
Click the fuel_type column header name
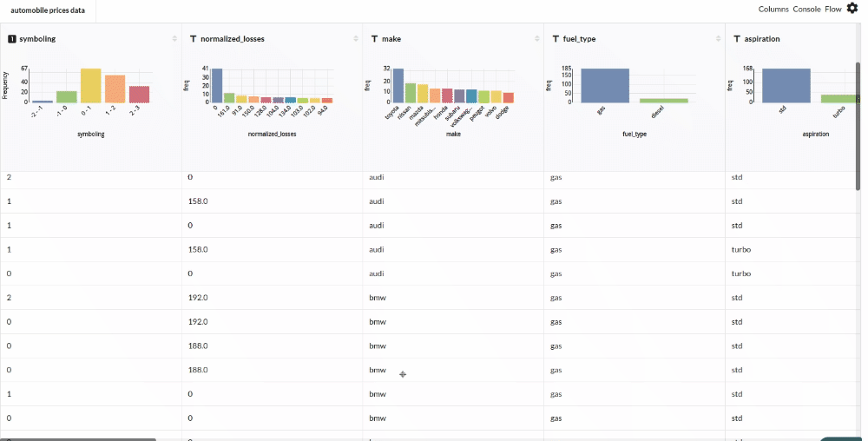[x=579, y=39]
